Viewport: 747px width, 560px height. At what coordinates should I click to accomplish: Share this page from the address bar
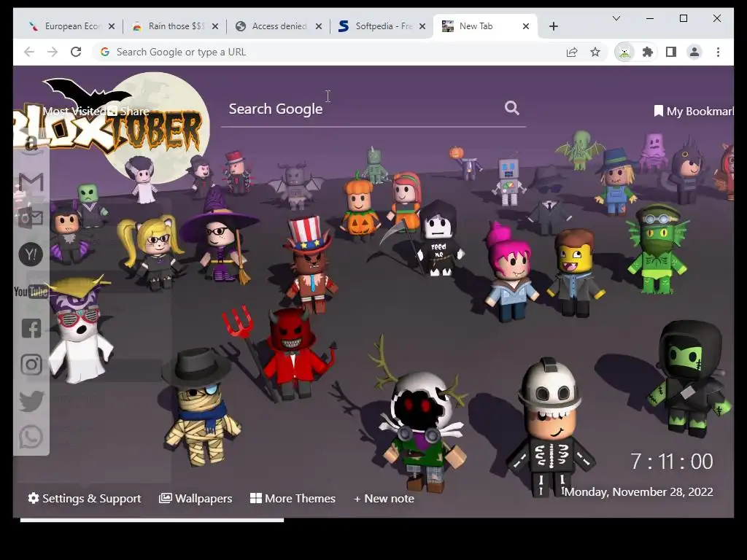point(572,52)
